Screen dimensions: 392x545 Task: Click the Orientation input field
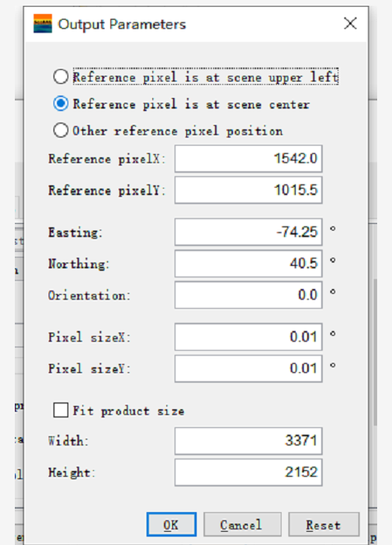click(x=249, y=295)
